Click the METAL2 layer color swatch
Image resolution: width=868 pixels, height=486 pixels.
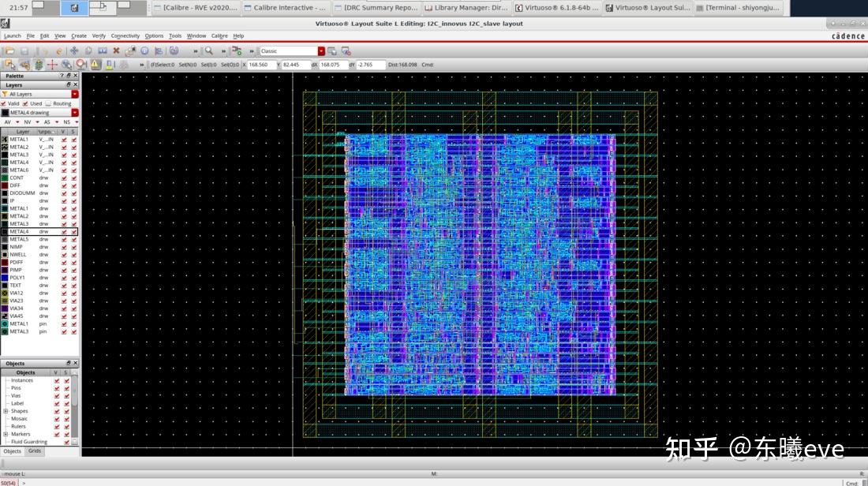pyautogui.click(x=4, y=146)
